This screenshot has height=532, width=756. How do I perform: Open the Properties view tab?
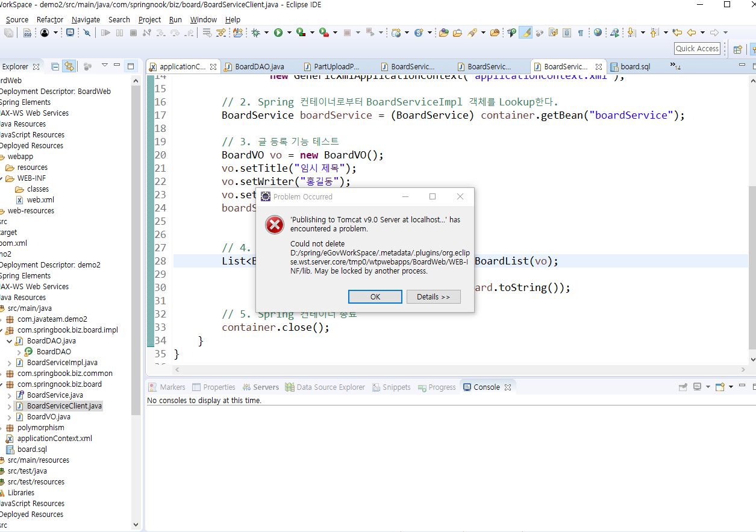coord(214,387)
